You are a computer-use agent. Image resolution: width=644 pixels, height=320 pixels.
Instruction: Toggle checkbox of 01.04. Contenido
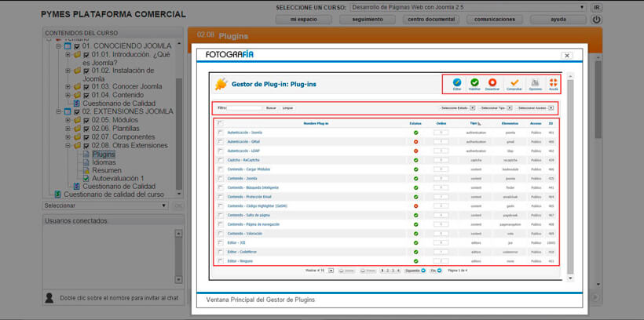coord(86,95)
